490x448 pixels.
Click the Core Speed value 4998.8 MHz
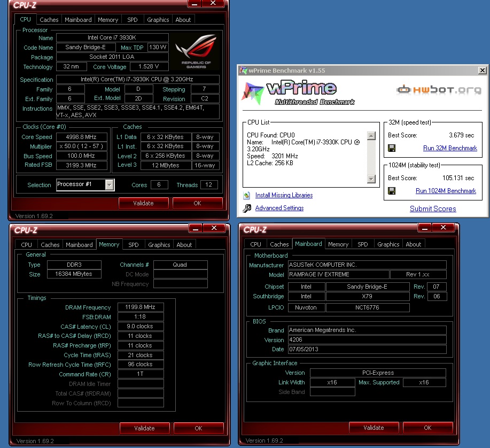click(x=81, y=137)
